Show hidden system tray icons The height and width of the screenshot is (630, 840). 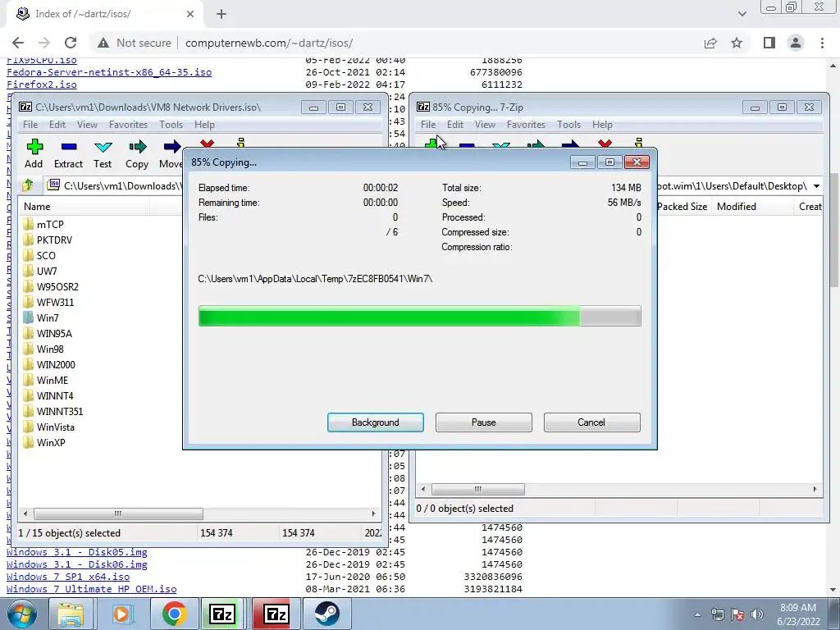pos(697,614)
